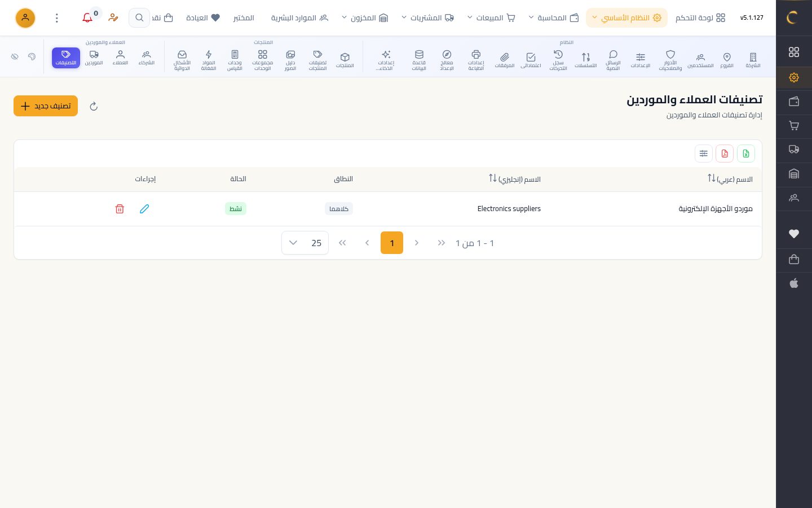Open Active Ingredients (المواد الفعالة)
Viewport: 812px width, 508px height.
[x=209, y=60]
